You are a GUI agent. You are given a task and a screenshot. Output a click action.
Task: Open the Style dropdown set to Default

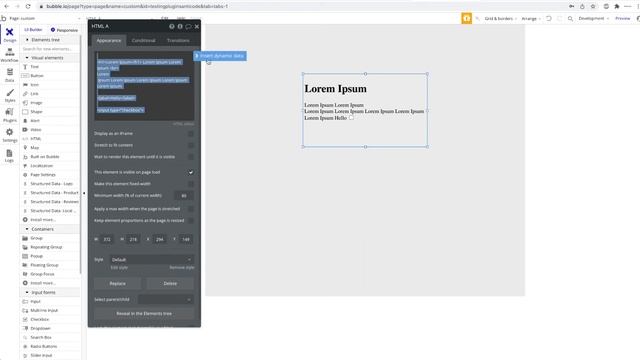coord(151,260)
